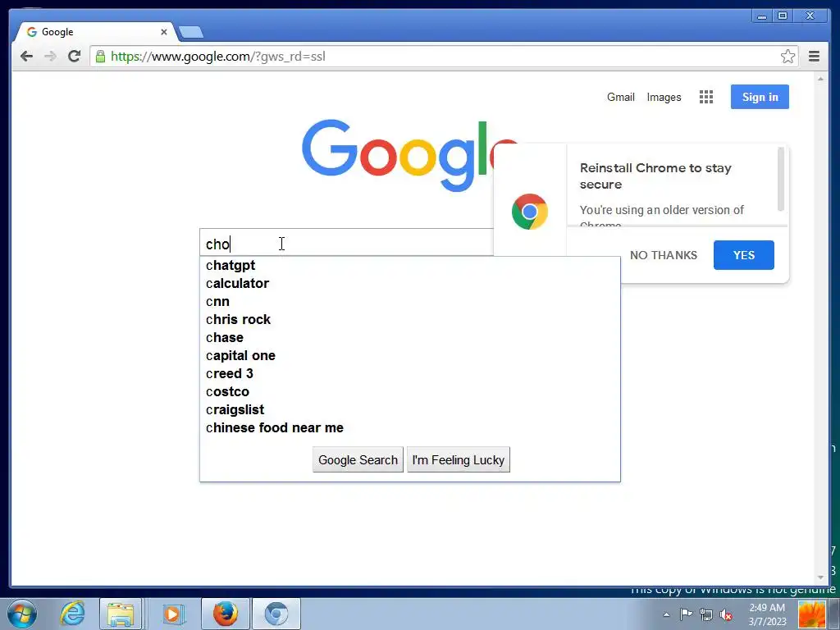Open the Google apps grid
Screen dimensions: 840x630
706,97
